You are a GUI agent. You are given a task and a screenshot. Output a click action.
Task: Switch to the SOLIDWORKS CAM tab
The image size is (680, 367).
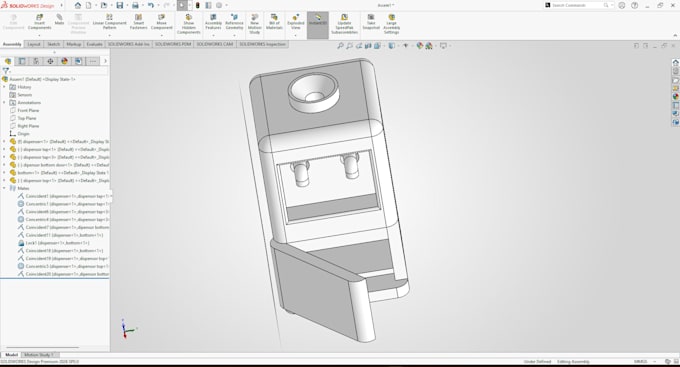[215, 44]
